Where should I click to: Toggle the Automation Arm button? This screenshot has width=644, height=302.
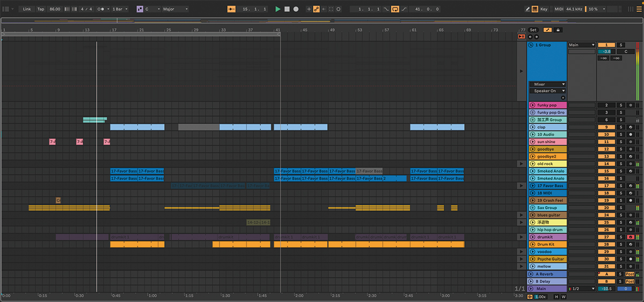click(x=316, y=9)
